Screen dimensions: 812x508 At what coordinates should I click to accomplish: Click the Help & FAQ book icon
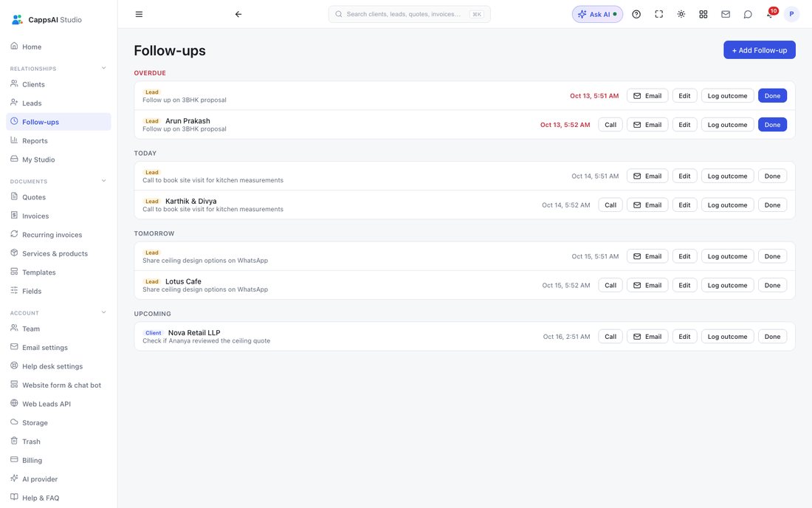point(14,497)
